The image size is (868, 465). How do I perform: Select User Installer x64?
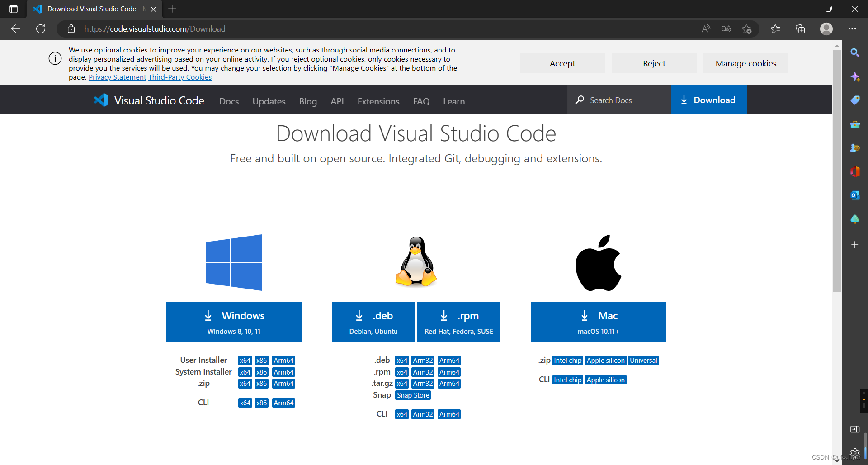pos(245,361)
